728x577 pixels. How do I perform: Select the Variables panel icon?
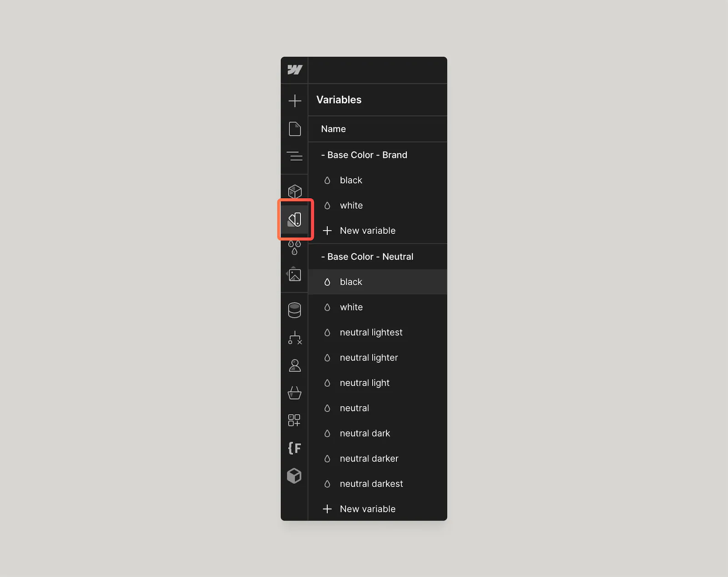(x=295, y=220)
